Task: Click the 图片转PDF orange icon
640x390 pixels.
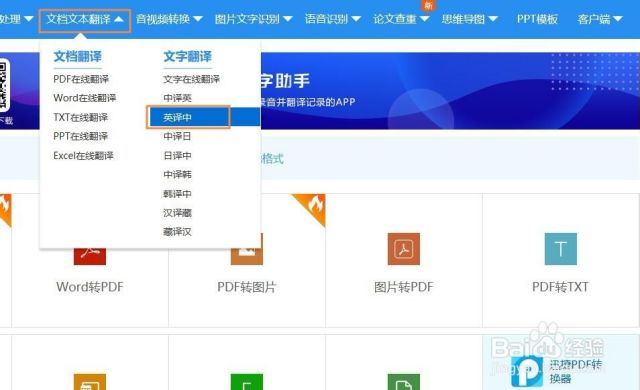Action: pos(404,249)
